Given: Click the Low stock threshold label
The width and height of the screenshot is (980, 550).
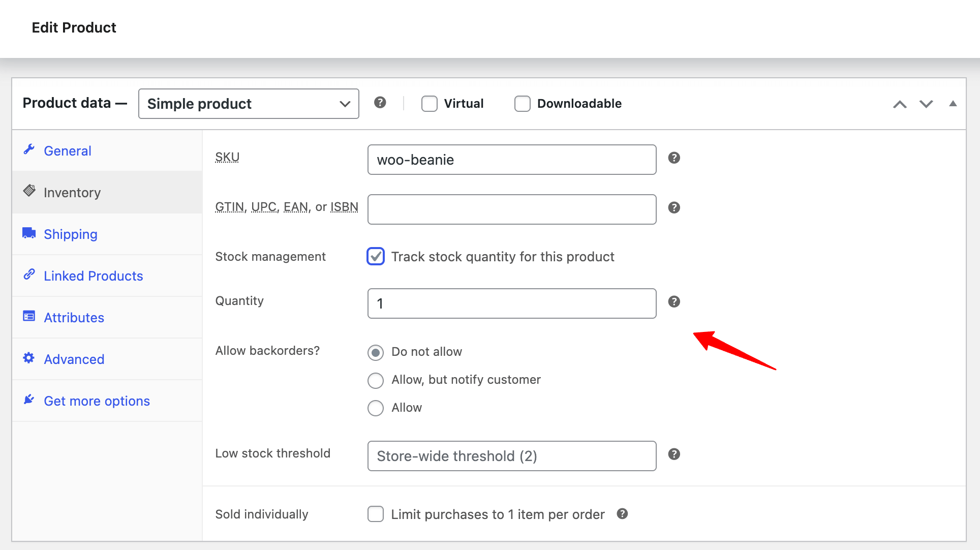Looking at the screenshot, I should coord(273,453).
